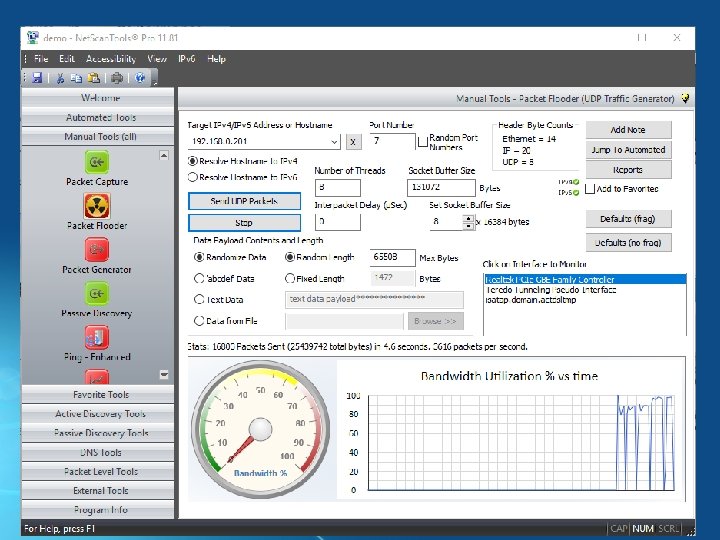720x540 pixels.
Task: Open the Passive Discovery tool icon
Action: tap(97, 293)
